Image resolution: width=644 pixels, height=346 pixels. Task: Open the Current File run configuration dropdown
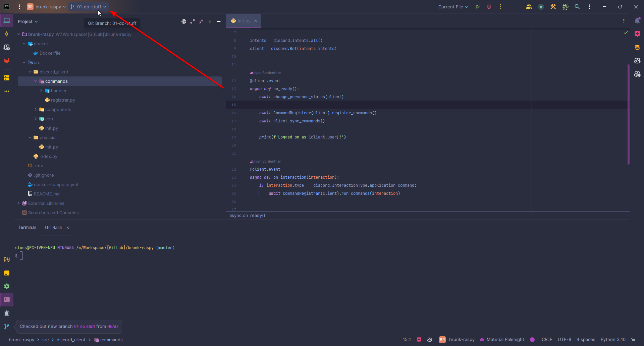click(453, 7)
